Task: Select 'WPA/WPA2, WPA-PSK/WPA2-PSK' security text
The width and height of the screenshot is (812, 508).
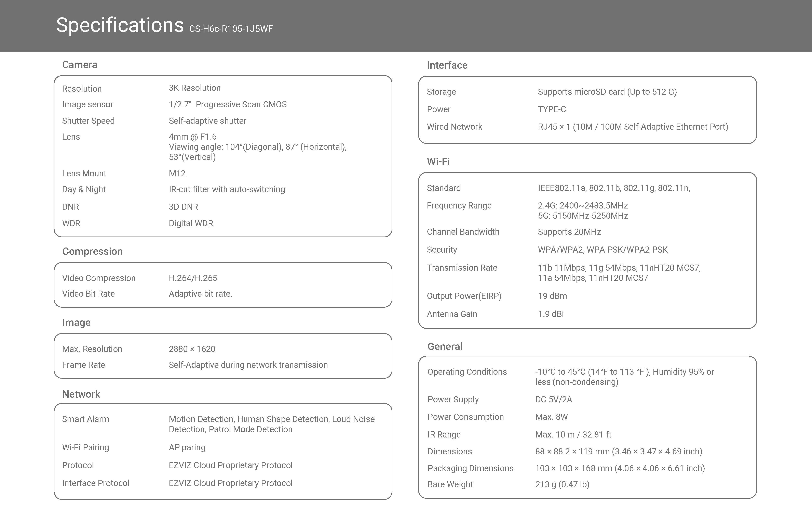Action: (603, 250)
